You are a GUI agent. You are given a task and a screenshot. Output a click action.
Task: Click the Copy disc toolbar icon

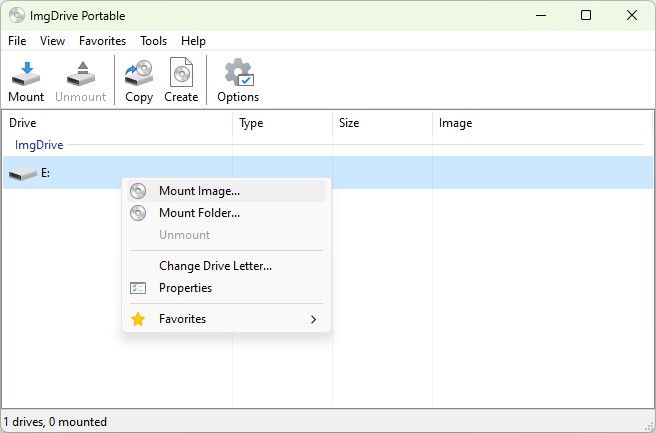(139, 74)
